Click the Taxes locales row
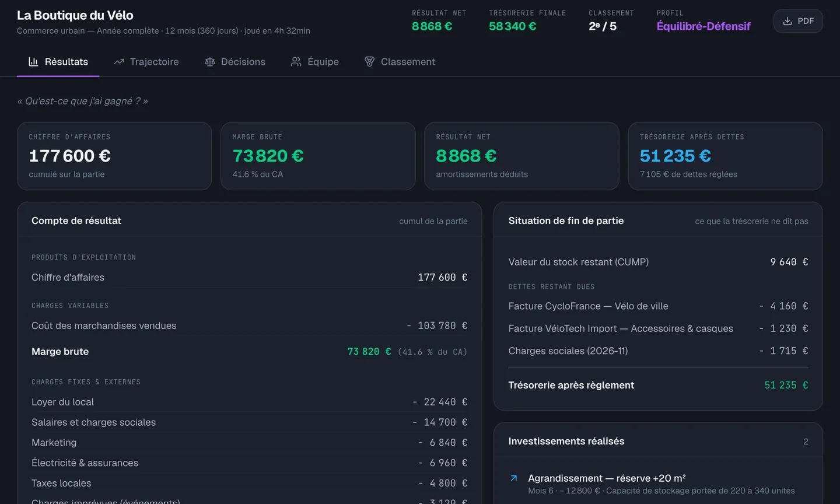Image resolution: width=840 pixels, height=504 pixels. coord(250,483)
